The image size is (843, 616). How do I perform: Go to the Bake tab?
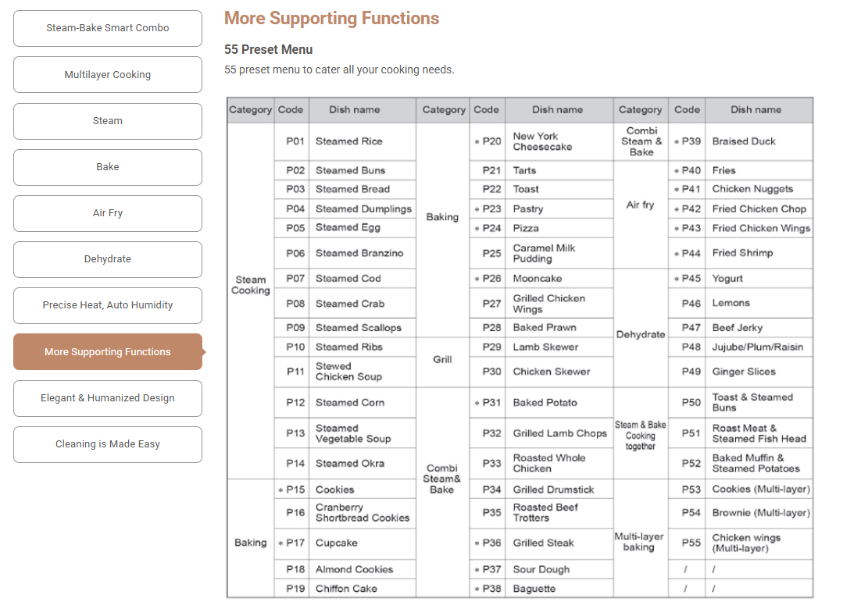[x=108, y=167]
